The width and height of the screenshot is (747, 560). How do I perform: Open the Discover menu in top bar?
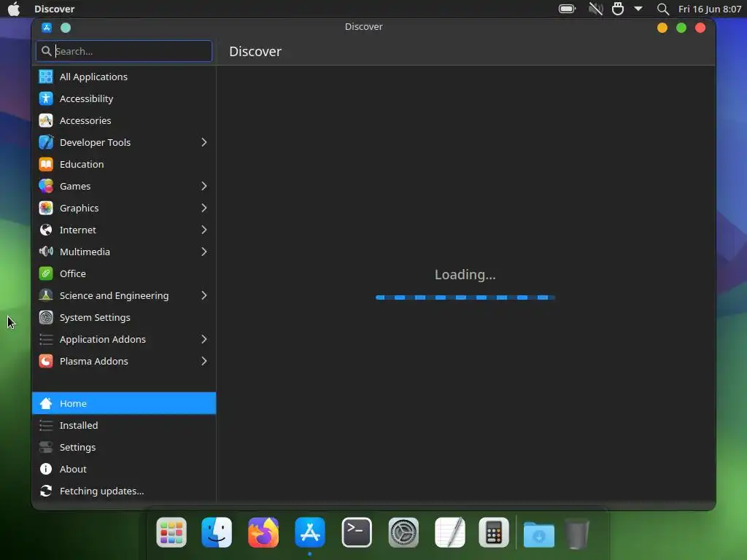coord(54,9)
